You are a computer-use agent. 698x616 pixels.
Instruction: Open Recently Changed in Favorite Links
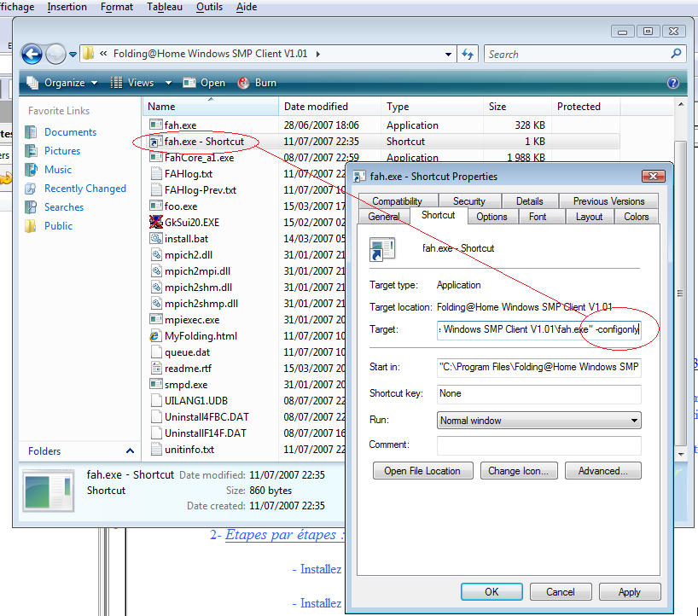click(x=85, y=189)
